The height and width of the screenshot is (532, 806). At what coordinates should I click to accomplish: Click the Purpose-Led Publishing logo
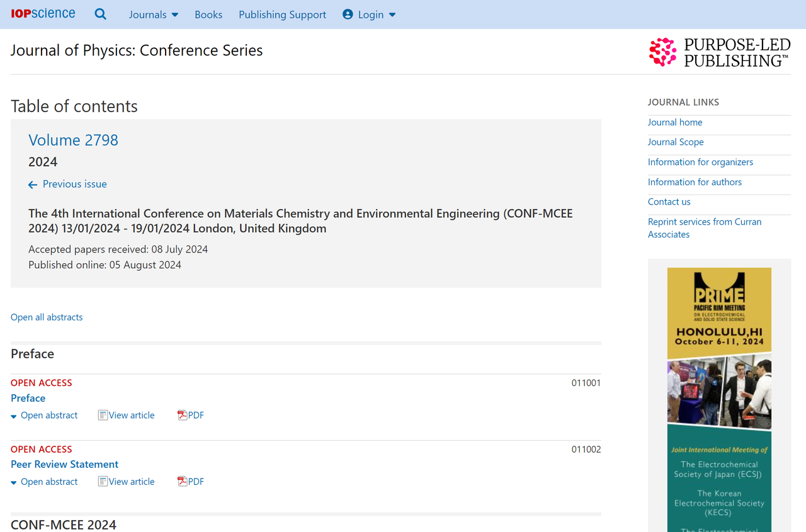click(718, 53)
